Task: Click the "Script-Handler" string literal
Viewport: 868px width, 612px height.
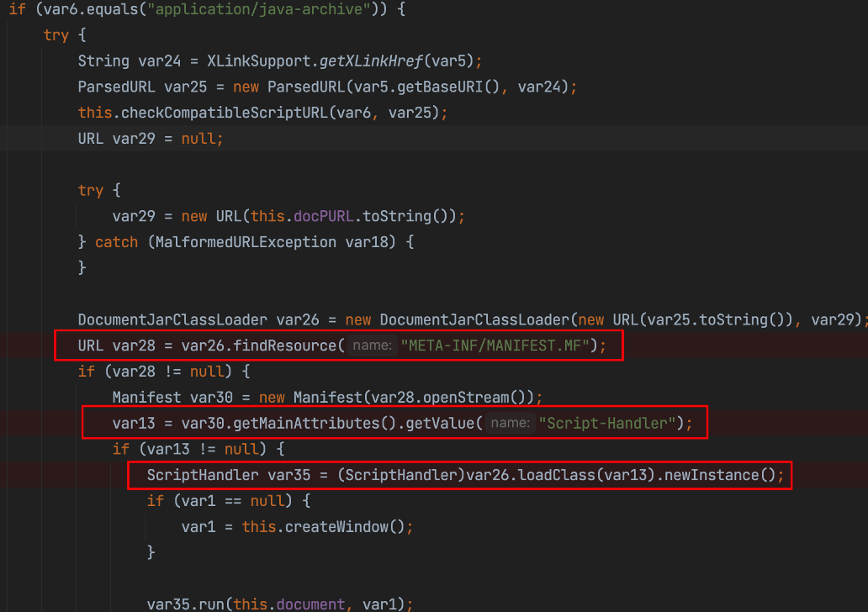Action: 607,424
